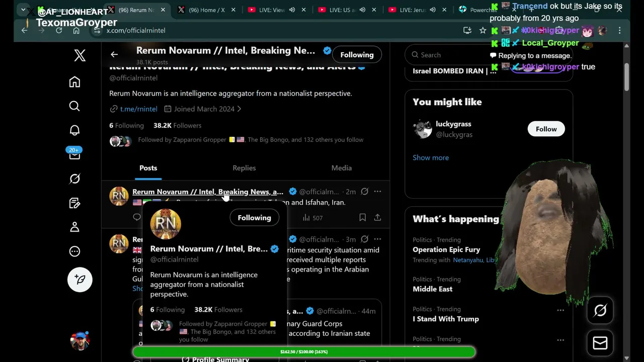644x362 pixels.
Task: Open site info icon beside the URL
Action: click(x=97, y=30)
